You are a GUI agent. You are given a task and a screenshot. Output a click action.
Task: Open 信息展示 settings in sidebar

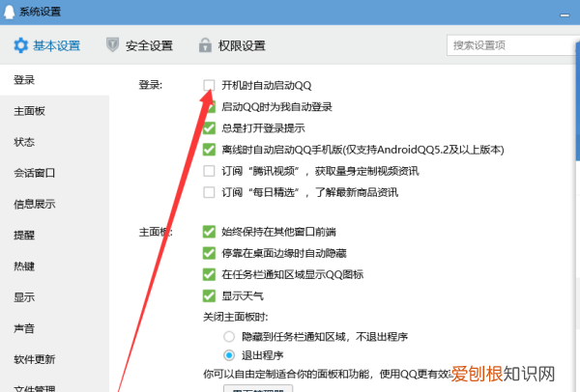[x=54, y=204]
